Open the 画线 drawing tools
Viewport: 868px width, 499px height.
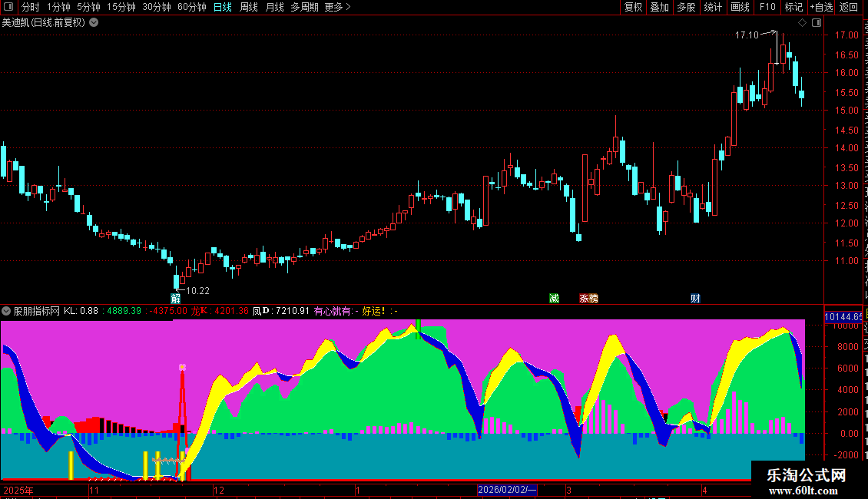point(740,7)
